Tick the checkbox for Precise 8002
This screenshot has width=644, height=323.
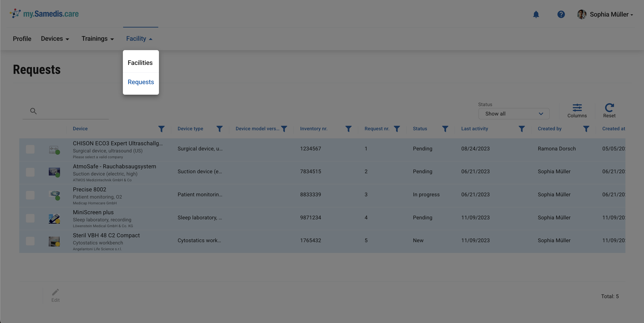[x=30, y=195]
